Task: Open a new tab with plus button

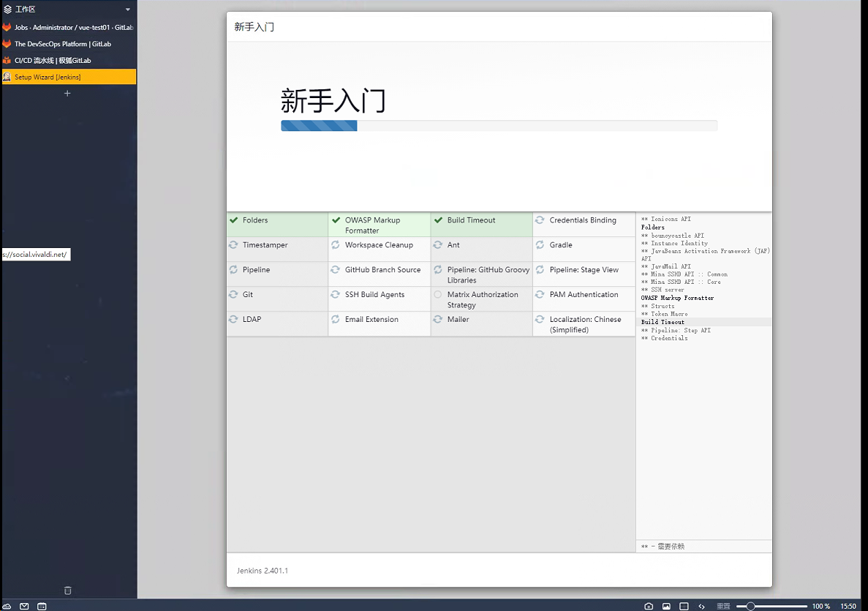Action: (x=67, y=94)
